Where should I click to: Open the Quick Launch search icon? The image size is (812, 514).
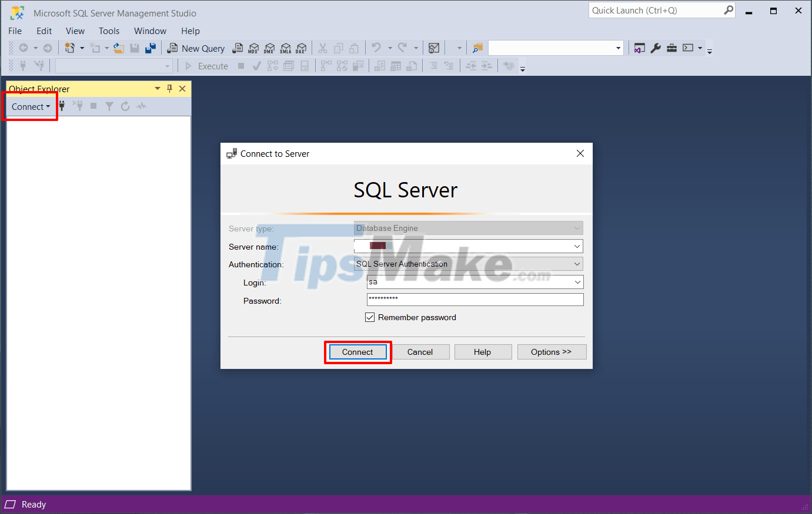point(728,10)
